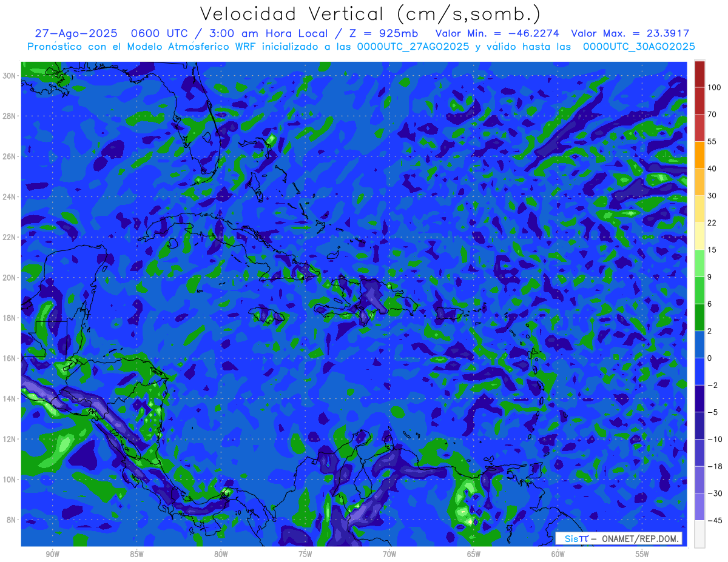
Task: Click the legend value -10
Action: pos(714,439)
